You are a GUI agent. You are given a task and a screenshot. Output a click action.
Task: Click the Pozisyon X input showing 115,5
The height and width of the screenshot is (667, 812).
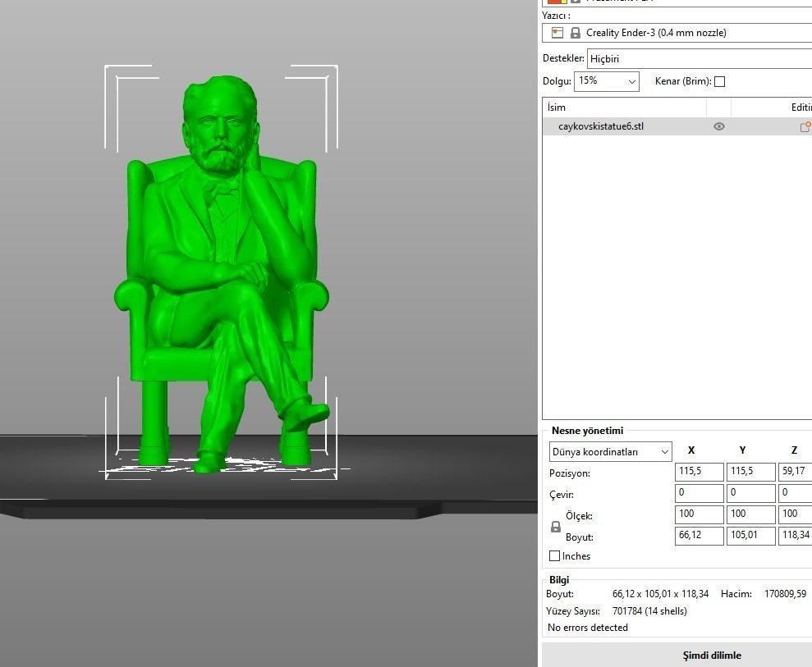pos(699,472)
